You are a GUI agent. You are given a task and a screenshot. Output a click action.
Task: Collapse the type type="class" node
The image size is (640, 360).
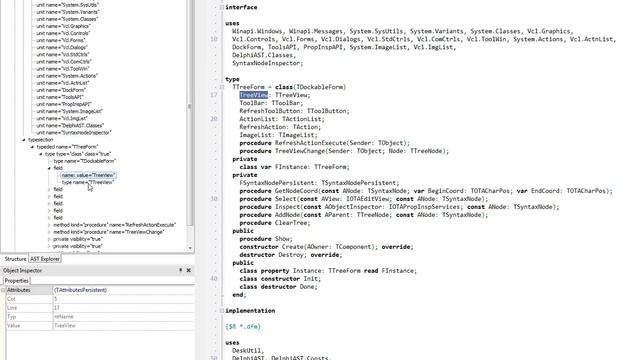(40, 154)
